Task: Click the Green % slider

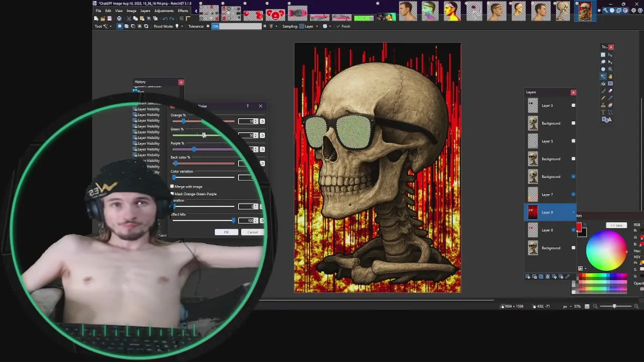Action: [203, 135]
